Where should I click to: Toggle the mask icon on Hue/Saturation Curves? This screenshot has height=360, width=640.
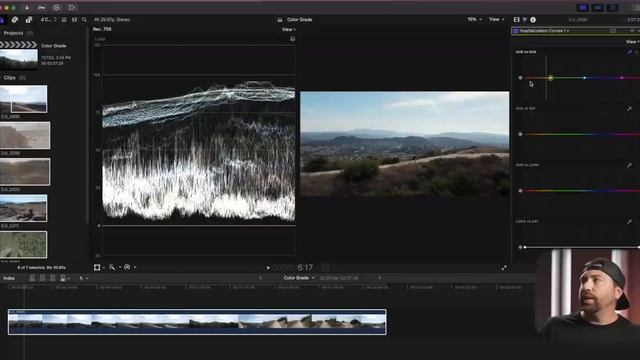click(613, 31)
